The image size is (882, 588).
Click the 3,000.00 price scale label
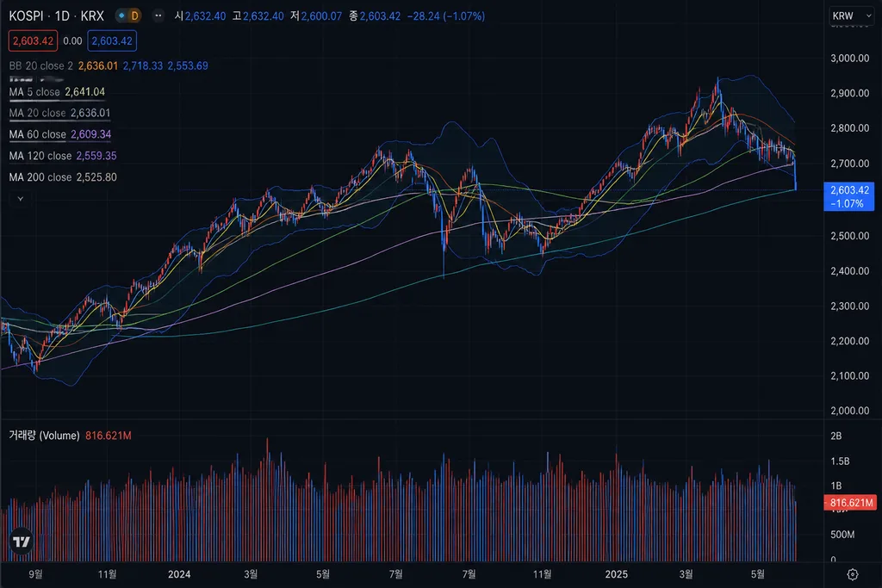click(x=849, y=58)
